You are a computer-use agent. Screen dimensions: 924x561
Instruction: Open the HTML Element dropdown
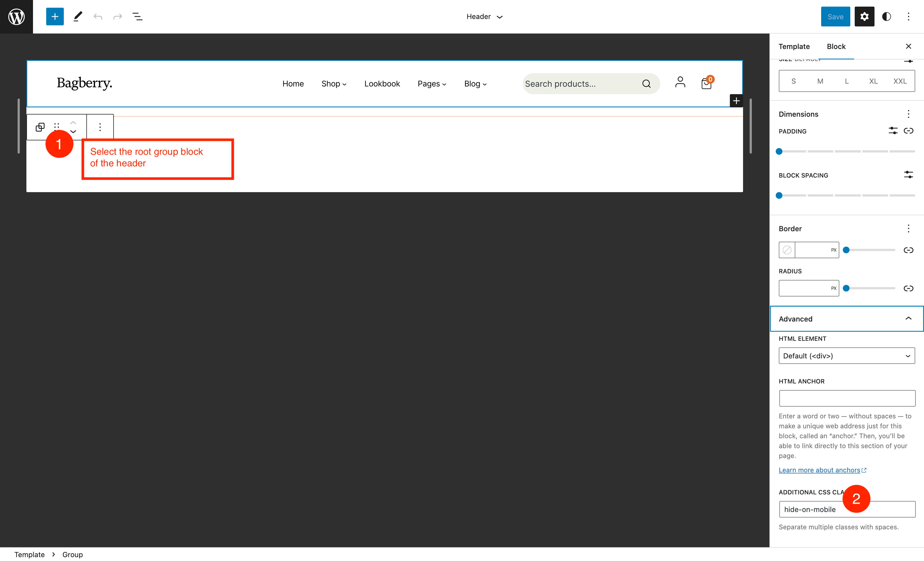pos(846,355)
